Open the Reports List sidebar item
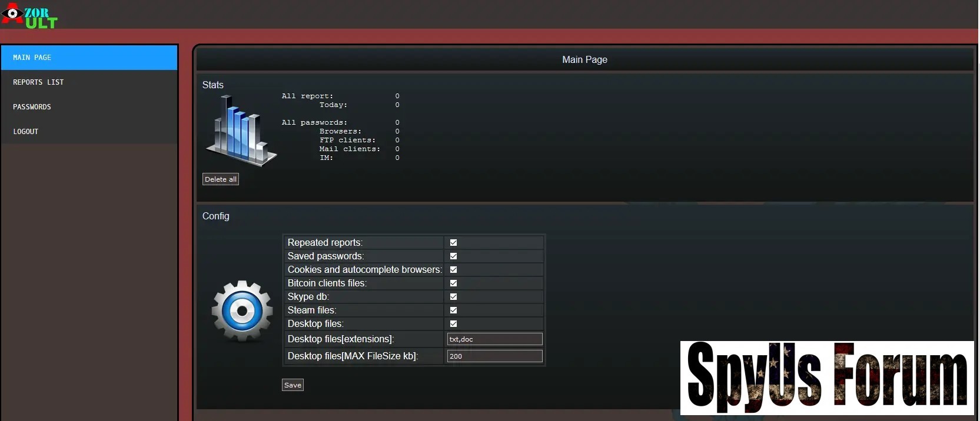 pyautogui.click(x=89, y=82)
